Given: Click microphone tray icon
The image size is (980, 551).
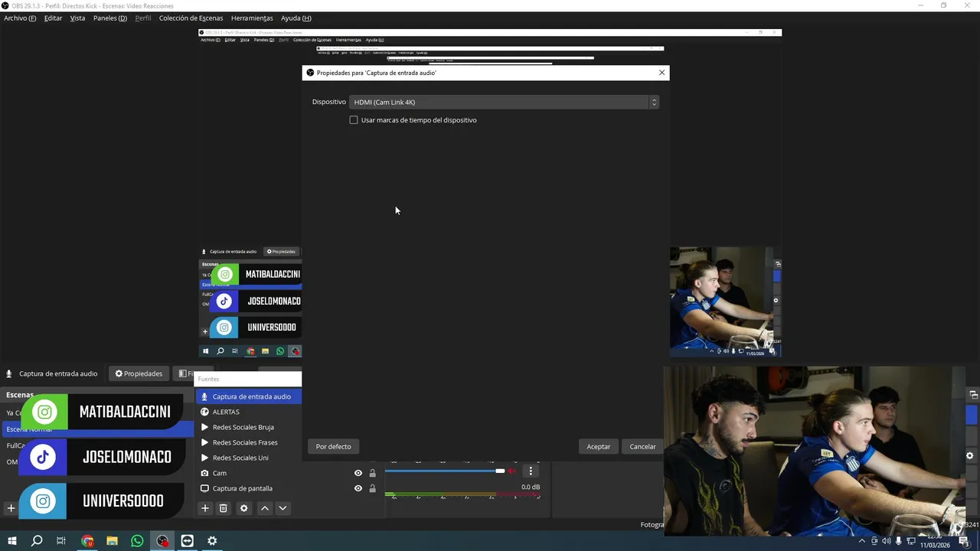Looking at the screenshot, I should pos(898,541).
